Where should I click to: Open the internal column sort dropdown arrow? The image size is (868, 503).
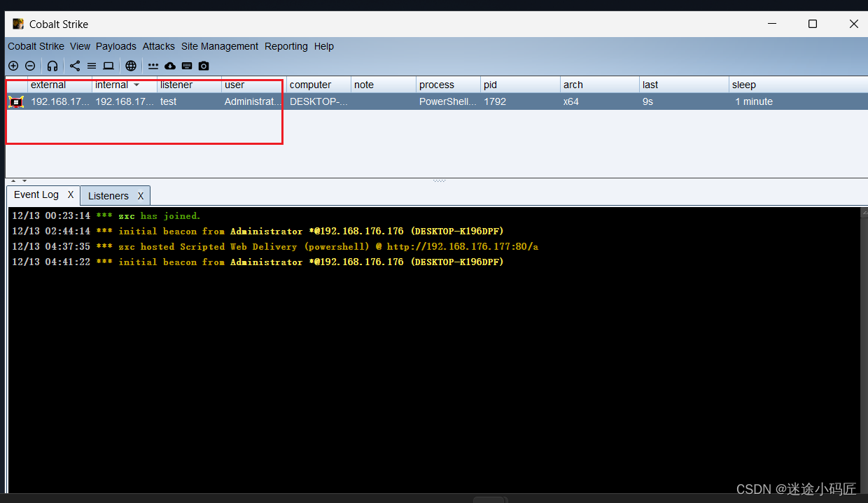[137, 84]
